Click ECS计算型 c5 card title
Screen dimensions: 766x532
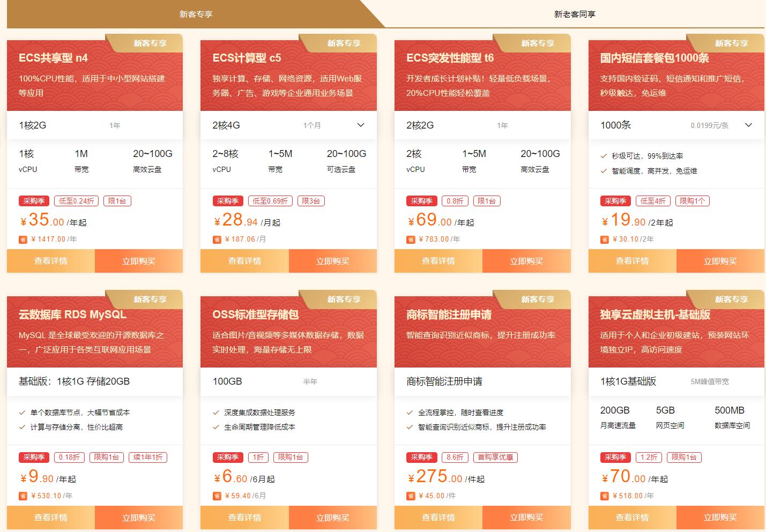pyautogui.click(x=247, y=58)
